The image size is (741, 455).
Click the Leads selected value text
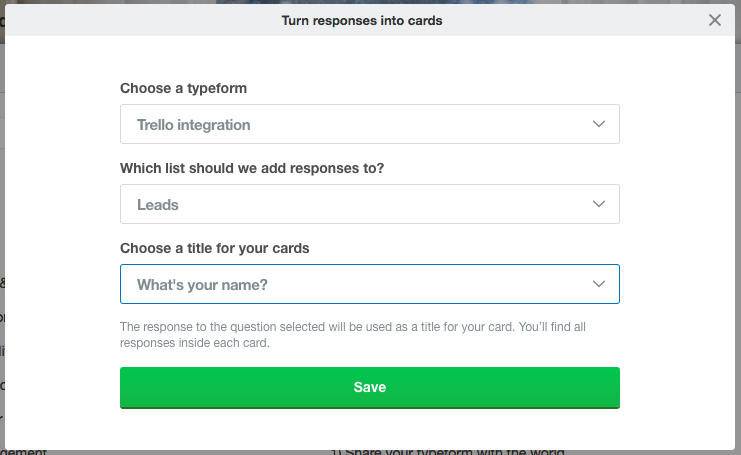coord(157,205)
